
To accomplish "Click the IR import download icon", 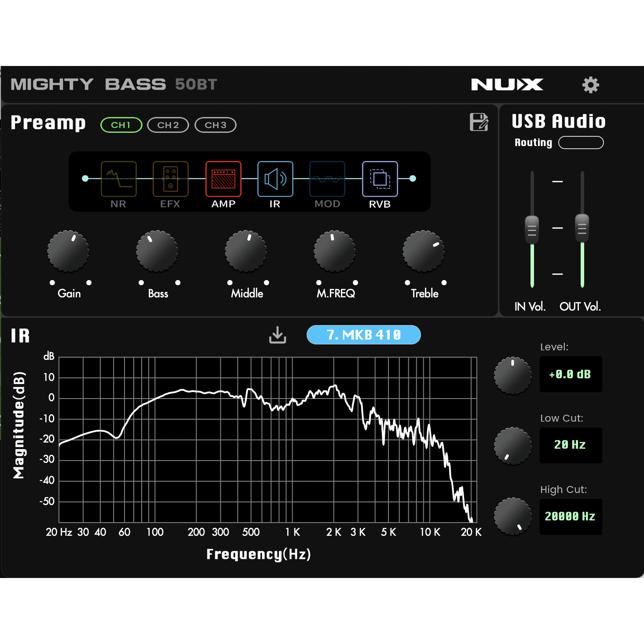I will pyautogui.click(x=278, y=335).
